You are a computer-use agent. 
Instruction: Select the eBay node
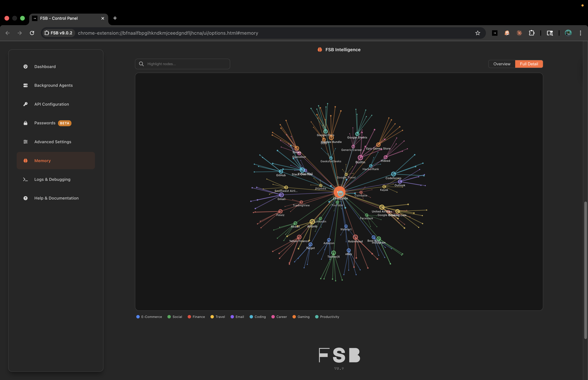coord(349,250)
